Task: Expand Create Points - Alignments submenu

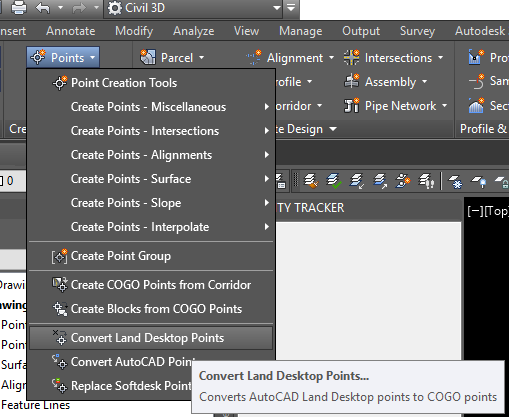Action: [151, 155]
